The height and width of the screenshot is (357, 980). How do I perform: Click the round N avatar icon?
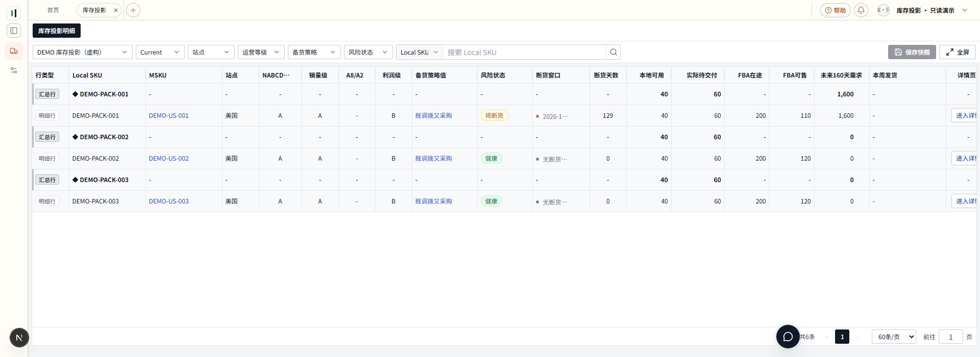(19, 338)
